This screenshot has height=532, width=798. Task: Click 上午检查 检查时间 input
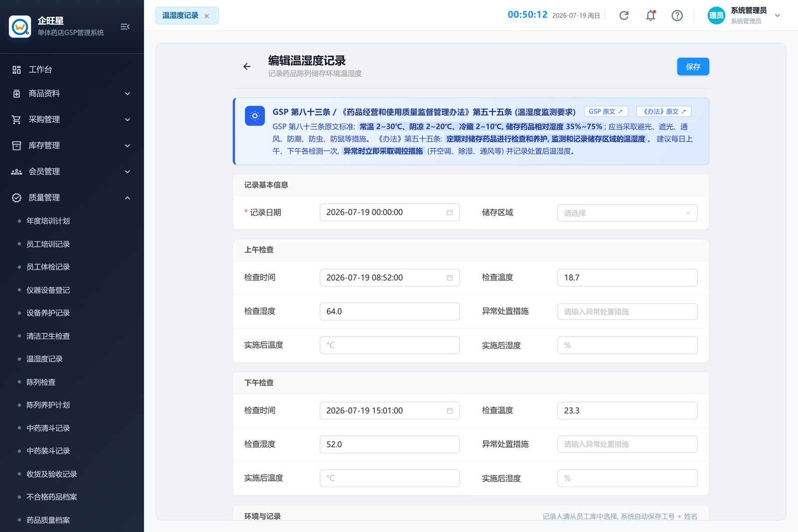[390, 278]
